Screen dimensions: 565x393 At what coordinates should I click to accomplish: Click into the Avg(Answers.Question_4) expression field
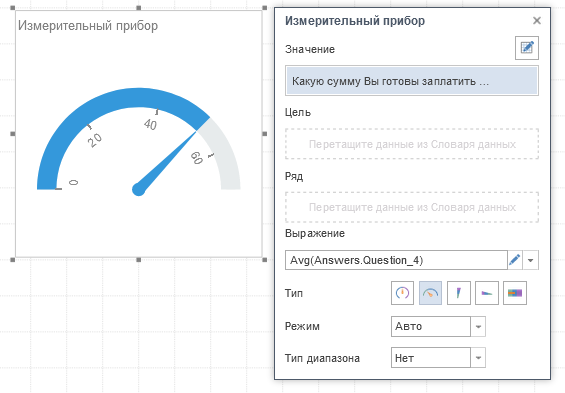pyautogui.click(x=396, y=260)
